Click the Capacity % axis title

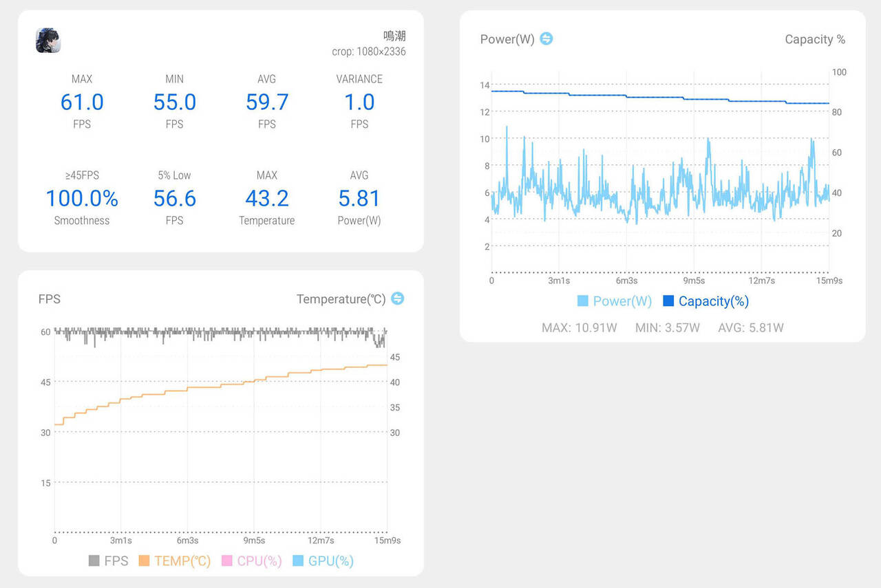tap(815, 40)
